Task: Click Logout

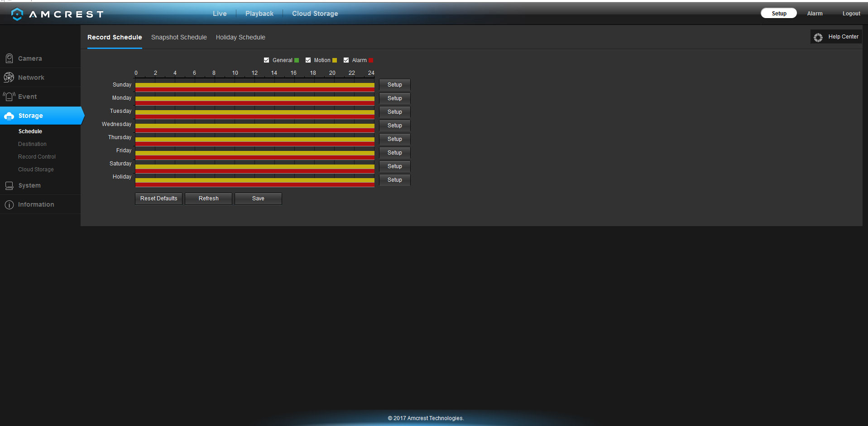Action: pos(851,14)
